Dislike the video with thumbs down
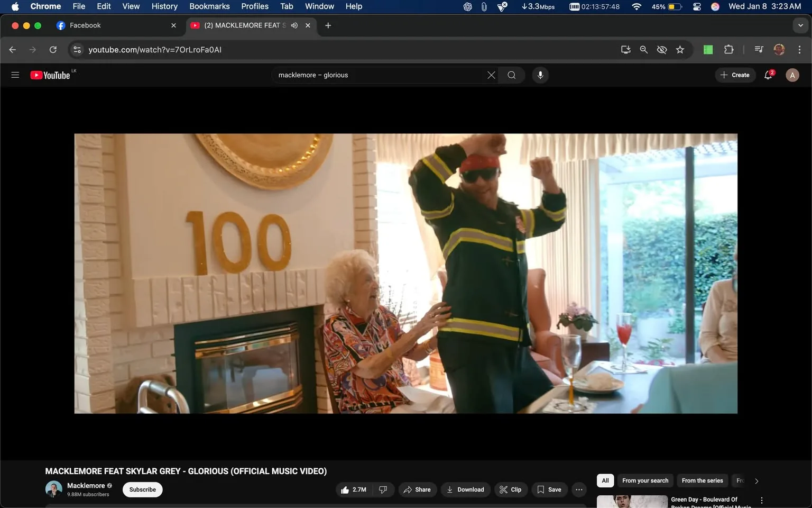Viewport: 812px width, 508px height. point(383,489)
